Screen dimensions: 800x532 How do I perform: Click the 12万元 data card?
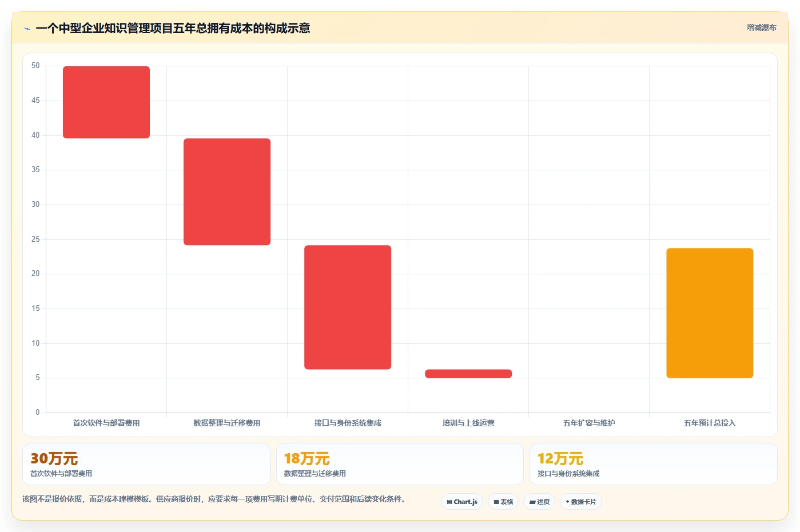pyautogui.click(x=654, y=464)
